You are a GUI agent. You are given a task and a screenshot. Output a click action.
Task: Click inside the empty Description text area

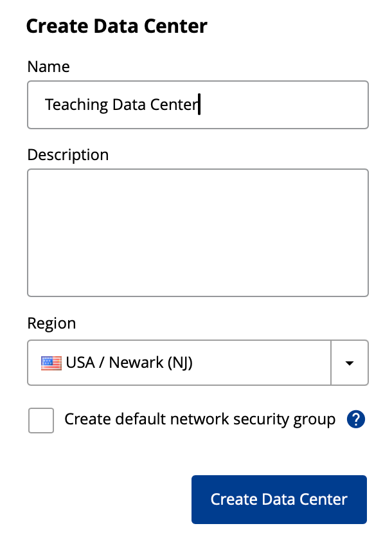pos(197,233)
